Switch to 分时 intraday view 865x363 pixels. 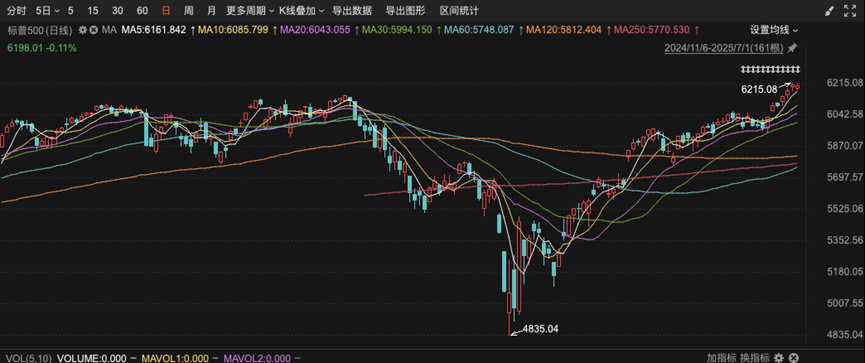(x=17, y=10)
